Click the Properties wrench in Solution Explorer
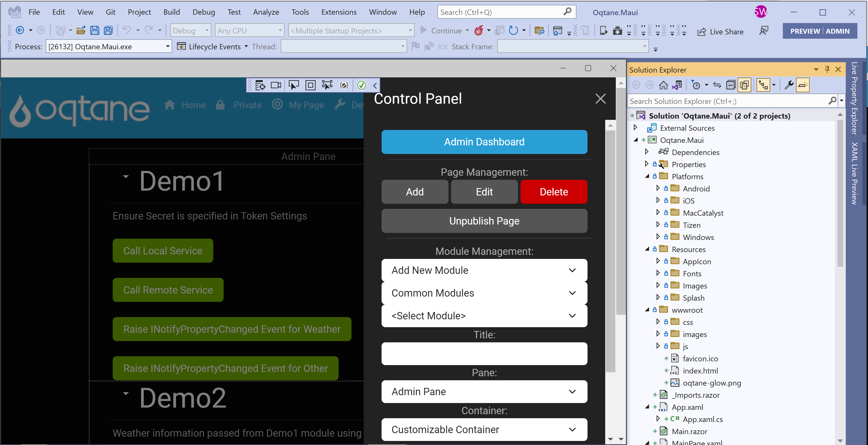 pos(789,85)
